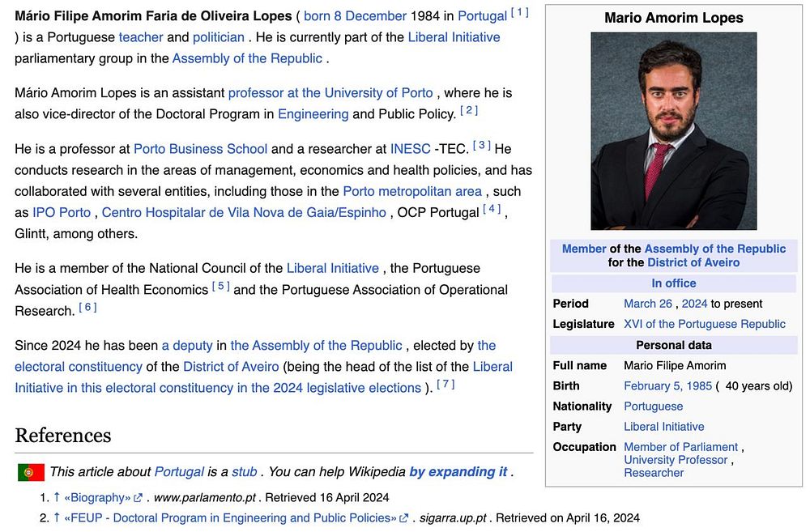Screen dimensions: 810x532
Task: Click 'Portugal' link in the stub notice
Action: click(x=179, y=472)
